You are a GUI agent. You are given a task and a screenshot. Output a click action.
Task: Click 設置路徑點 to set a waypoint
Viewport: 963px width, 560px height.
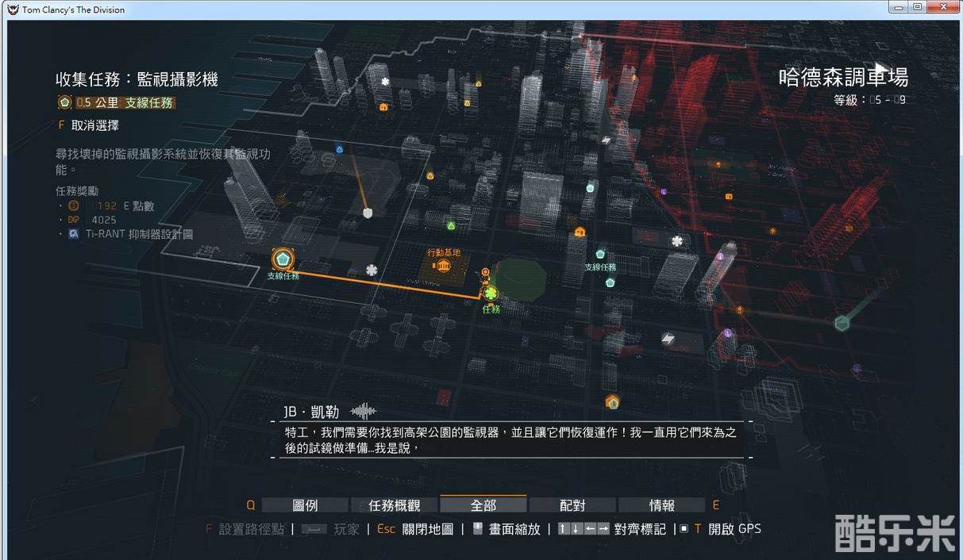(x=251, y=529)
